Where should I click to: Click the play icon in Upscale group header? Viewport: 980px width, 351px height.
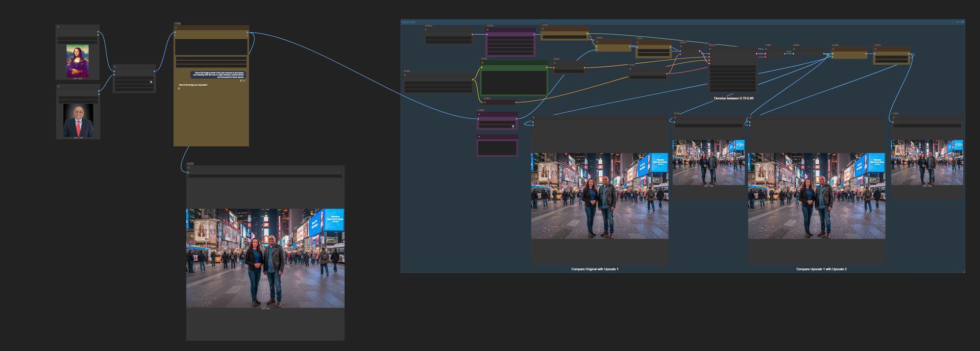[953, 22]
